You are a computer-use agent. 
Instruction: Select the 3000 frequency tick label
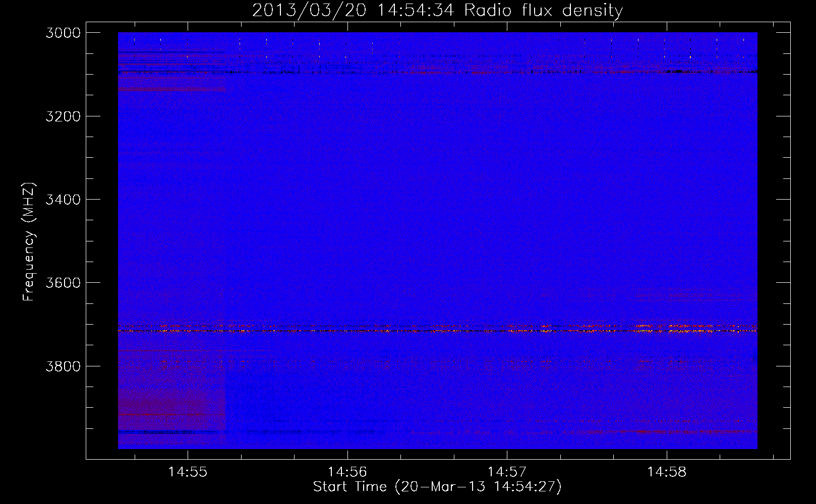coord(63,33)
